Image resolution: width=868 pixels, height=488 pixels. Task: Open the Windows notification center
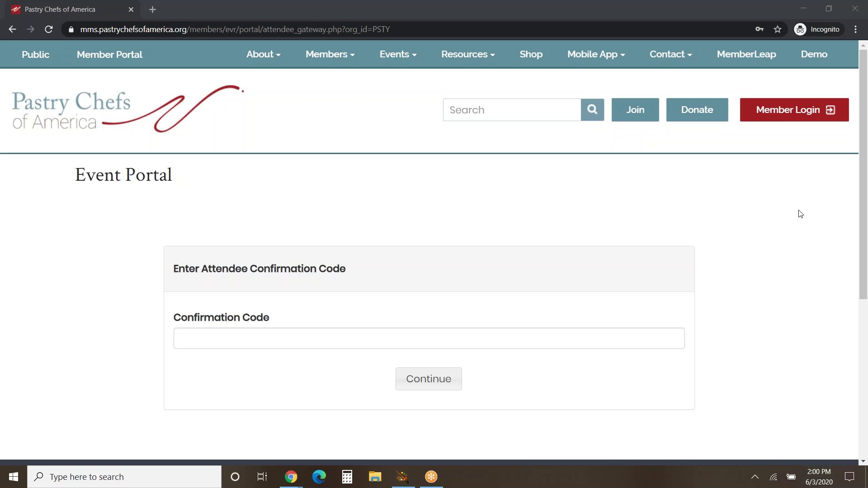tap(849, 477)
